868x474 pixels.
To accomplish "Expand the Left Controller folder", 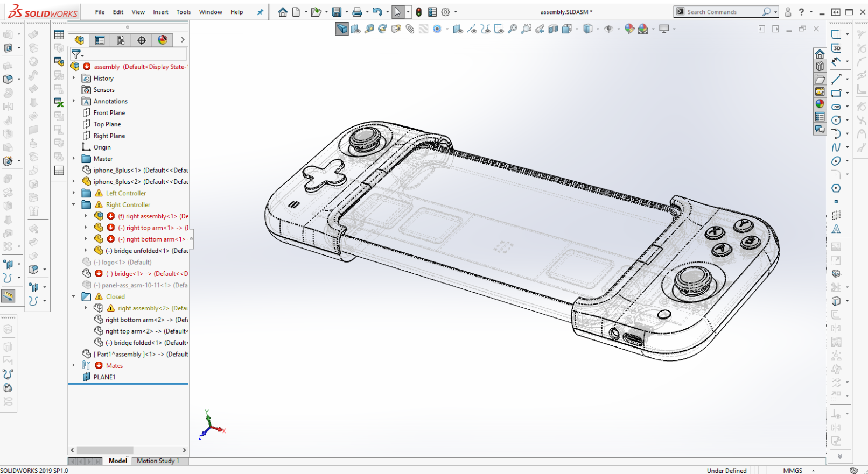I will [74, 193].
